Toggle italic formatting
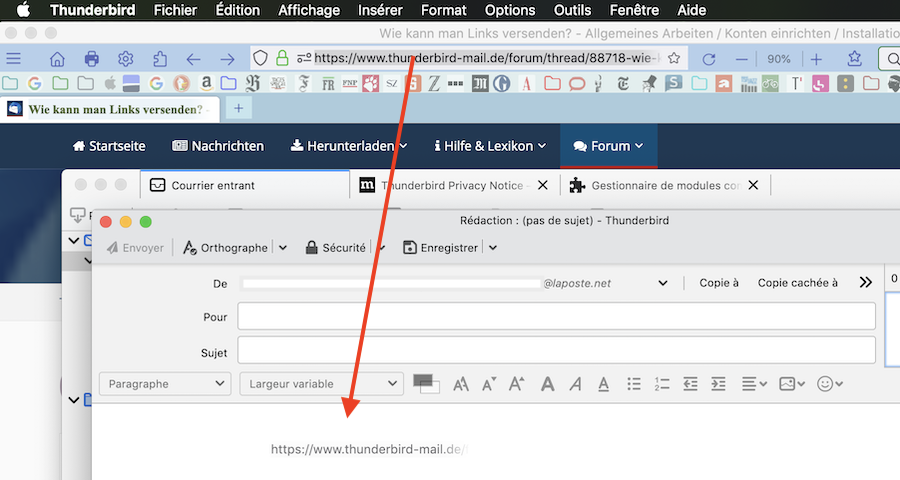The image size is (900, 480). point(576,384)
